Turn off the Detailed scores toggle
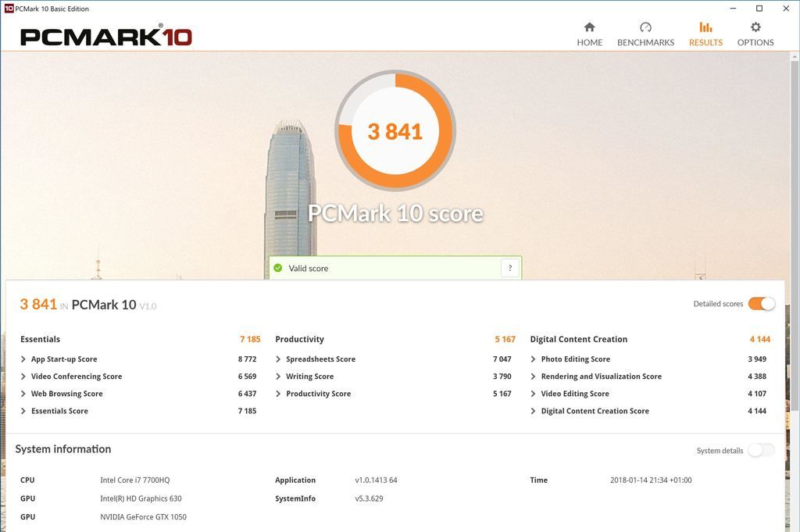Viewport: 800px width, 532px height. (762, 303)
